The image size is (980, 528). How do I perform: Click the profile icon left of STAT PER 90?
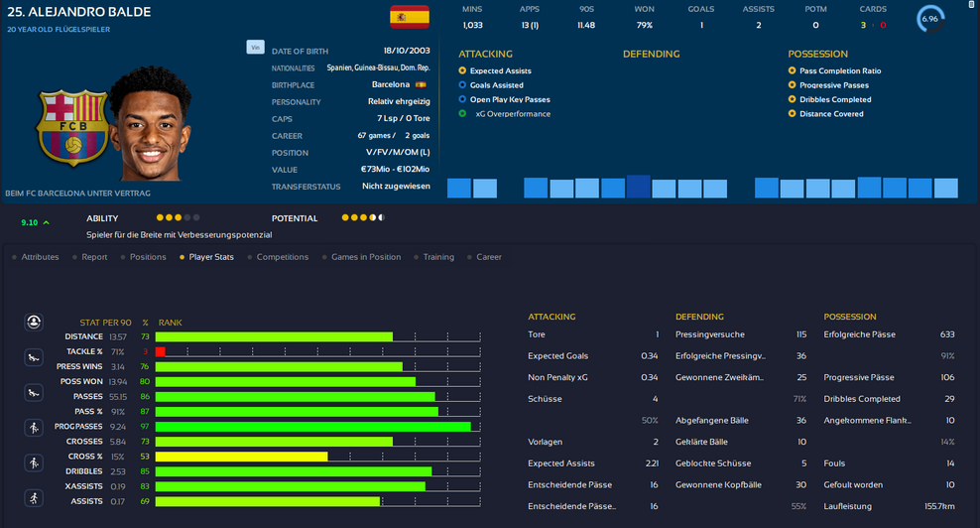click(x=35, y=322)
